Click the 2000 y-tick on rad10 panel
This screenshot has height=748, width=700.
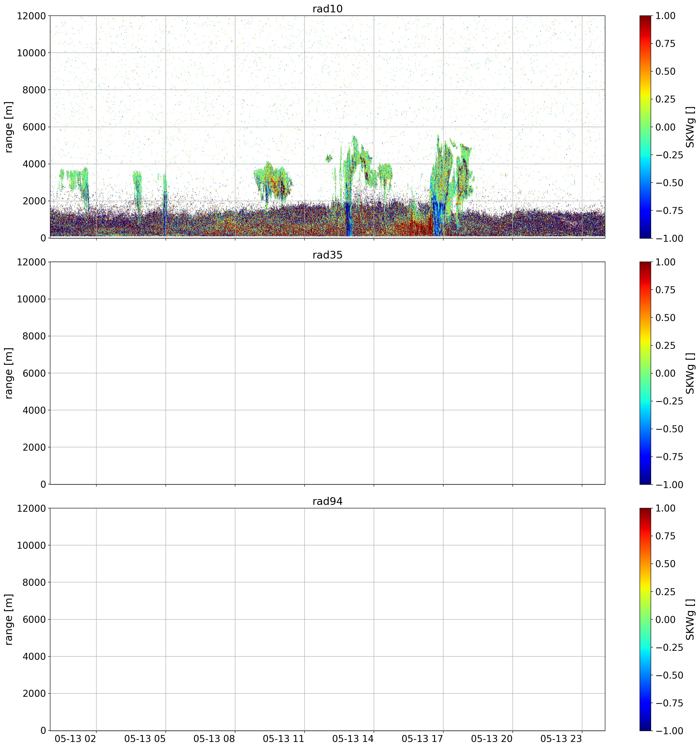(x=34, y=201)
